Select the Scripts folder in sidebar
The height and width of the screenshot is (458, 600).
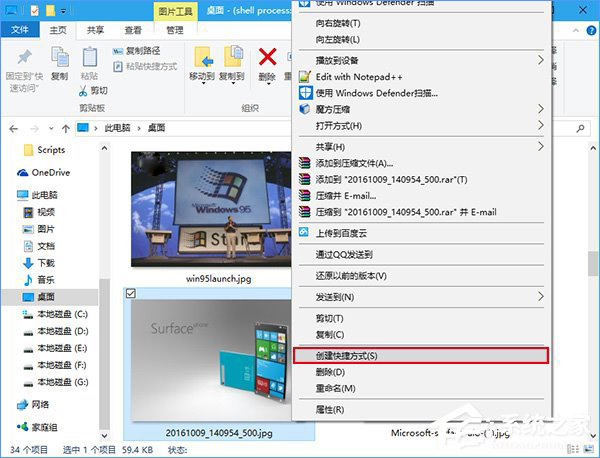pyautogui.click(x=44, y=150)
